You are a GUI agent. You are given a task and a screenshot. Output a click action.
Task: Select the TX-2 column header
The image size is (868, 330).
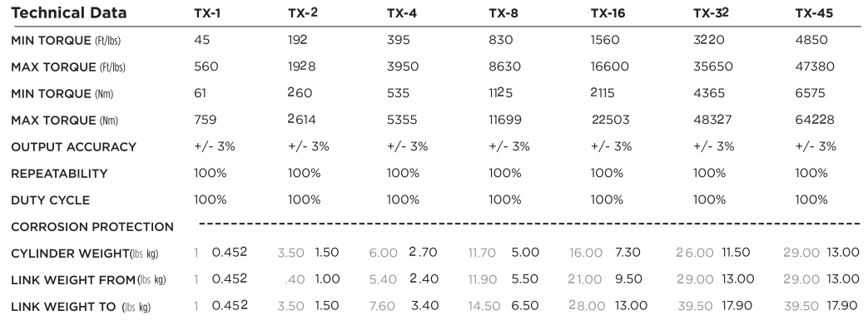pos(303,13)
